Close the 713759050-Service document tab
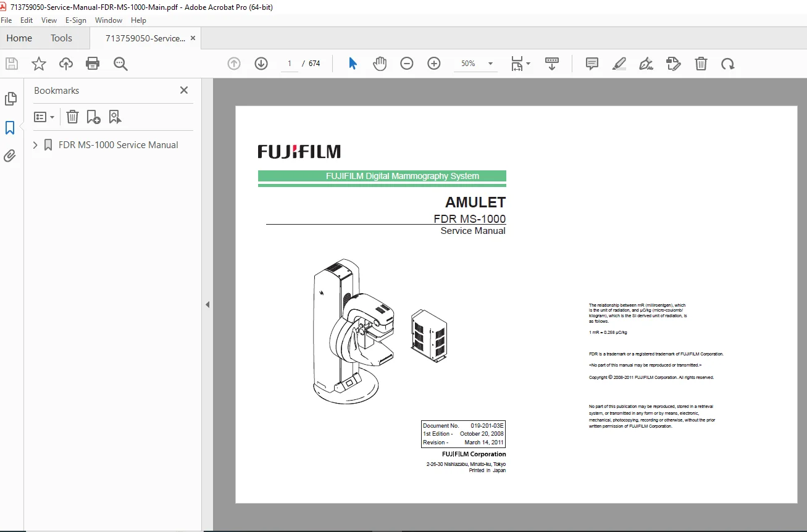 [193, 38]
